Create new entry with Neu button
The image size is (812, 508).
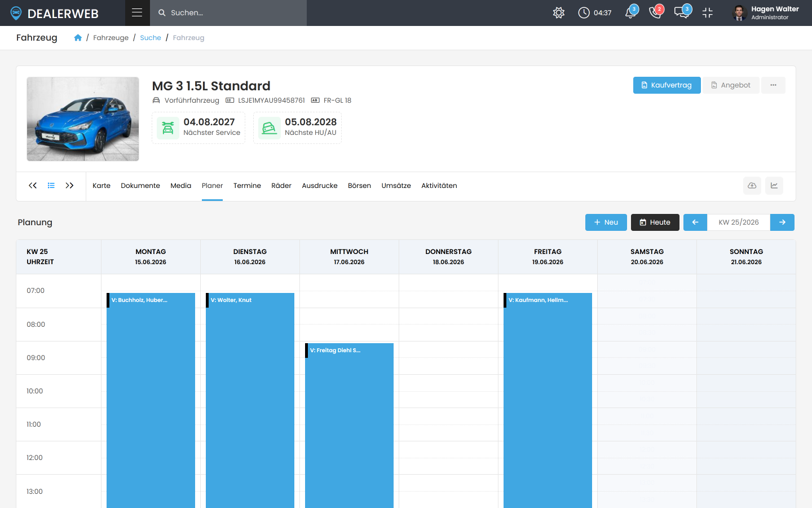pos(606,222)
